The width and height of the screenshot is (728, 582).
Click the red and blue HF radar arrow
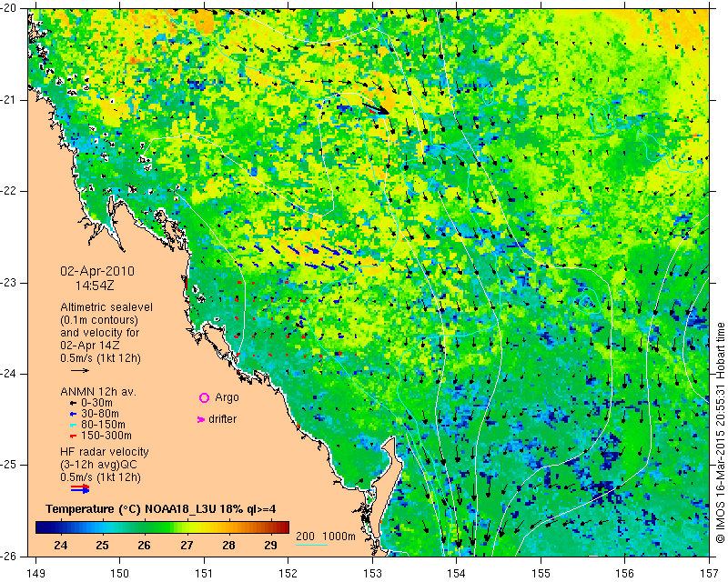pos(80,488)
